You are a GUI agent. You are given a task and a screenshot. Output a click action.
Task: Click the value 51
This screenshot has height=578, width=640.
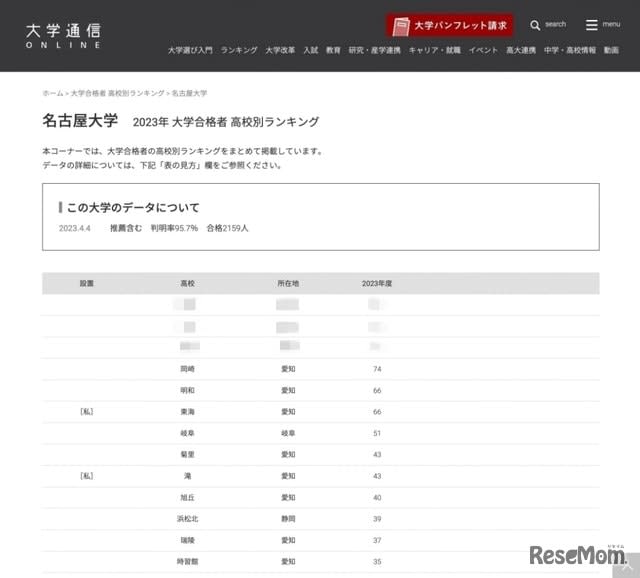tap(377, 433)
